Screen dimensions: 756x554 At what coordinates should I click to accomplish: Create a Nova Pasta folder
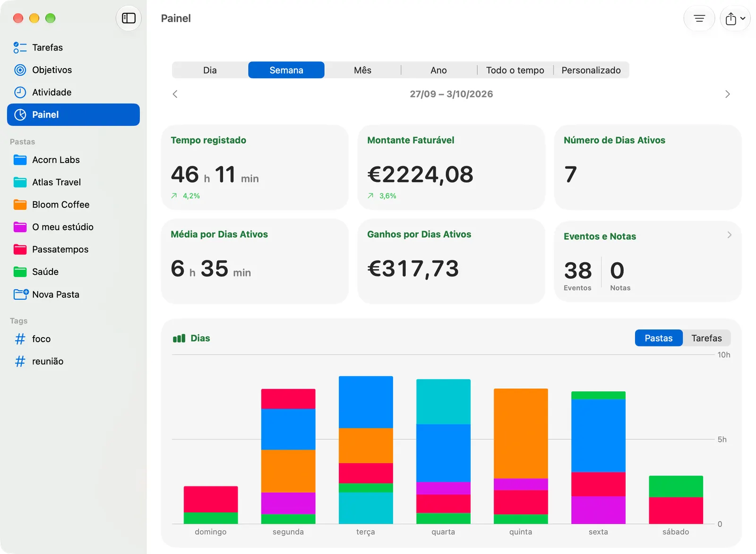73,294
